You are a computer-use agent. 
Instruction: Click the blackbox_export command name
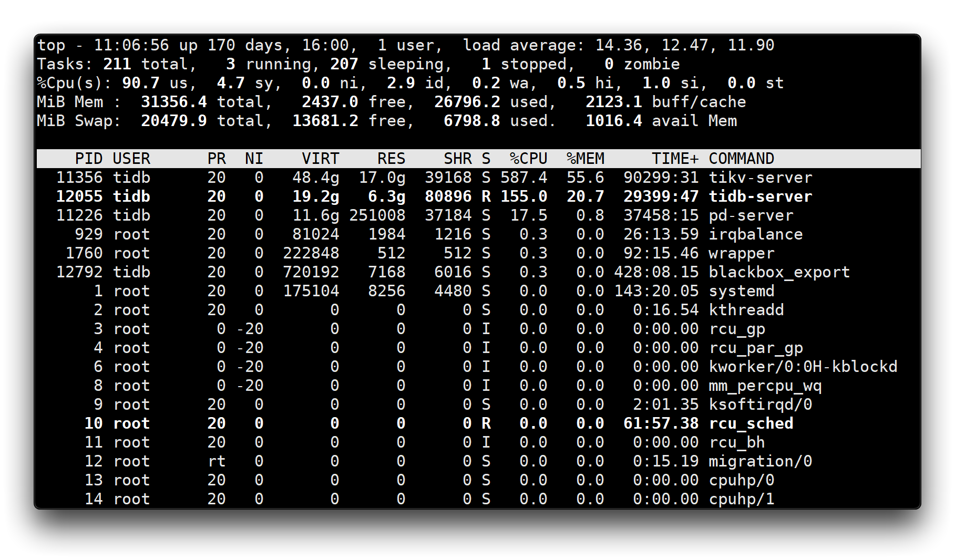point(779,272)
